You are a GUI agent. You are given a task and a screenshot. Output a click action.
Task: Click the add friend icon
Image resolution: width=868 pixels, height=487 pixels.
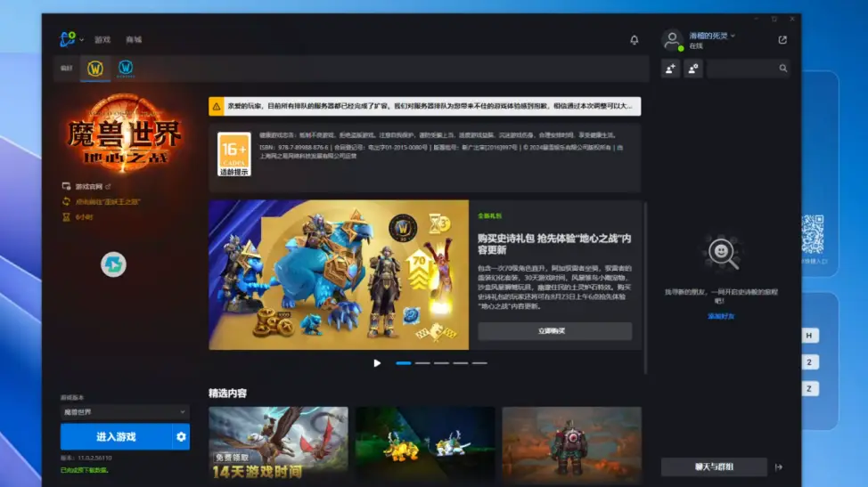670,69
